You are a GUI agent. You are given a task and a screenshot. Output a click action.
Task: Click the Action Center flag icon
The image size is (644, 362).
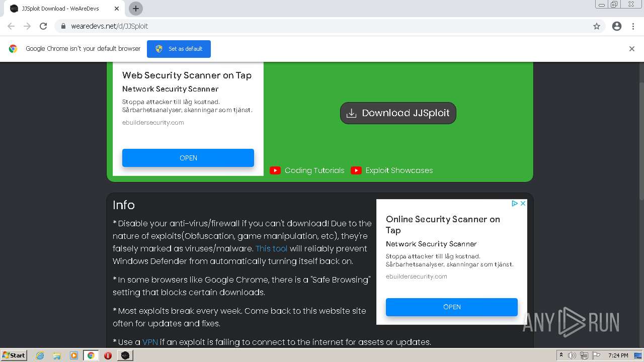click(x=596, y=355)
